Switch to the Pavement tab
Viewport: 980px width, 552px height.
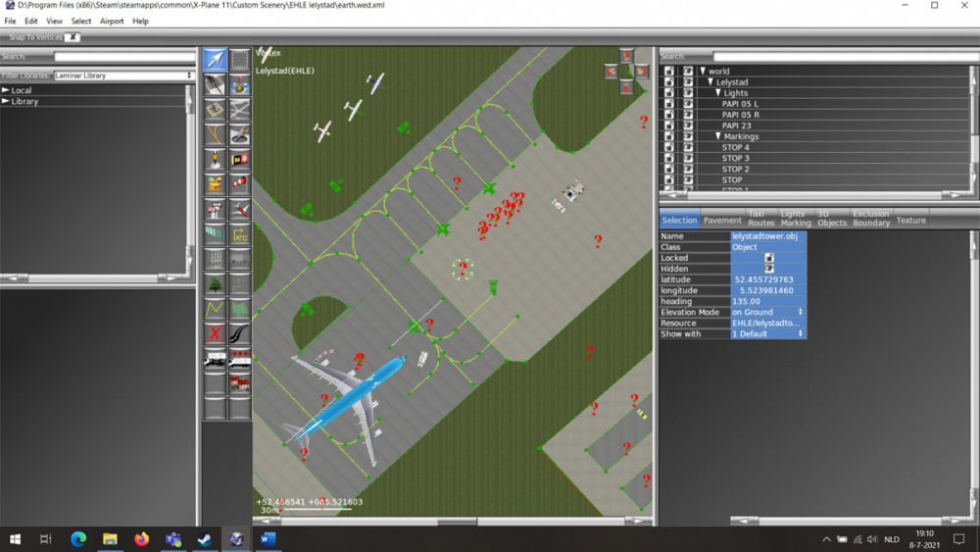(x=722, y=221)
